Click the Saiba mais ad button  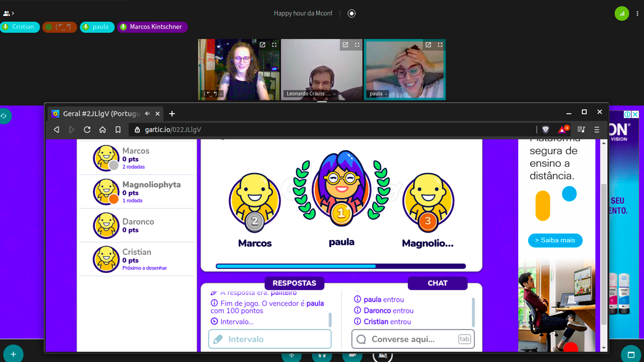[x=555, y=240]
